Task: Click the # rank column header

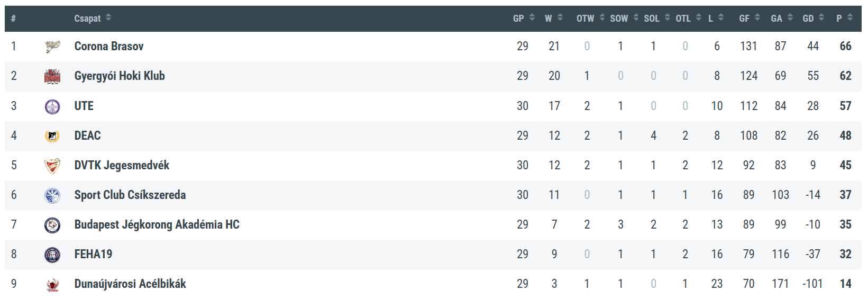Action: coord(13,19)
